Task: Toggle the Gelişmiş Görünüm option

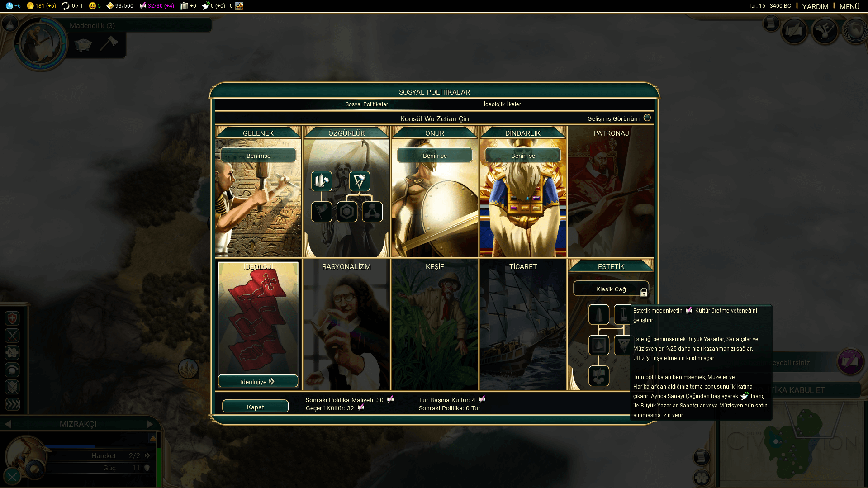Action: (x=647, y=118)
